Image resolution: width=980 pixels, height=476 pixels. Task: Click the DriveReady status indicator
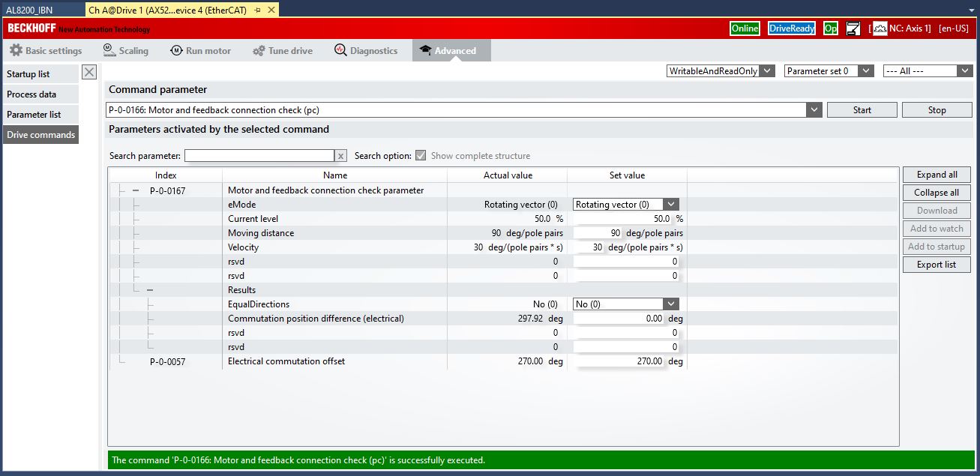(792, 28)
